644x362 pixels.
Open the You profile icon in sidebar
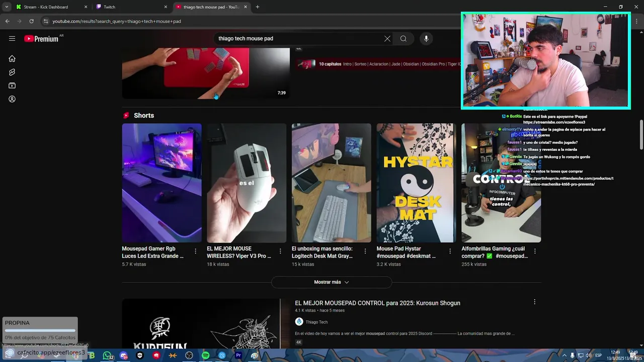[x=12, y=99]
